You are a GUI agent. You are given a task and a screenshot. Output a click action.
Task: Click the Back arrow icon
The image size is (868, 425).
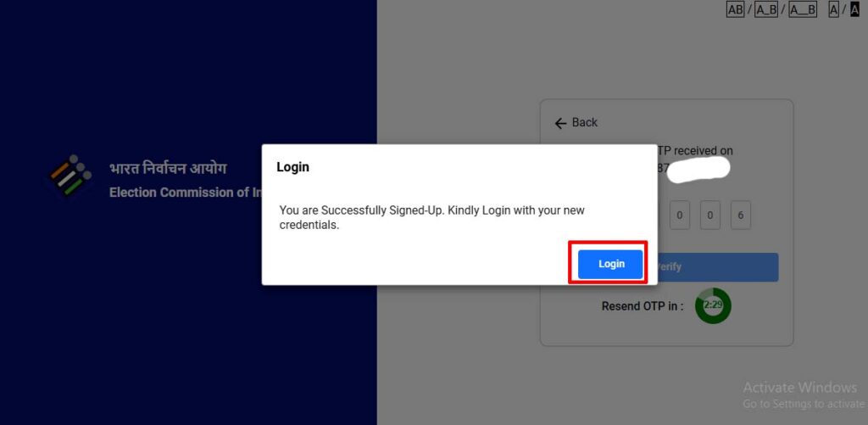tap(561, 123)
